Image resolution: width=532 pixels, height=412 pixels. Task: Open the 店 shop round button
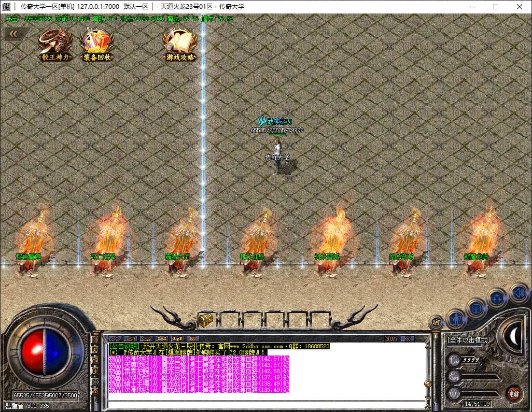coord(437,322)
